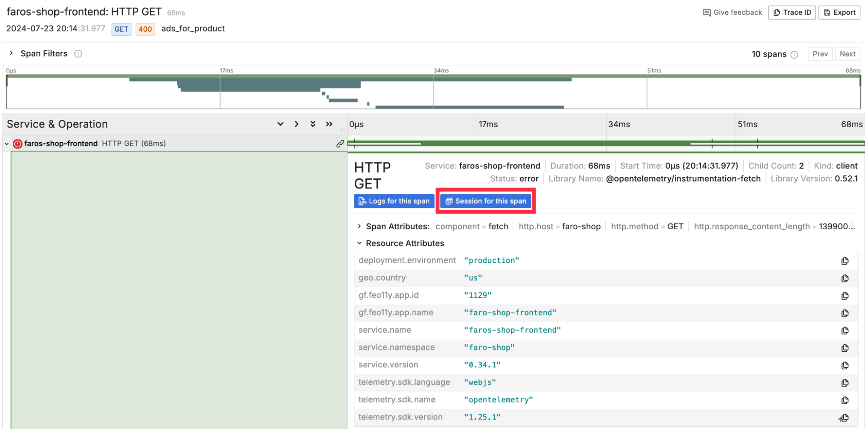Viewport: 868px width, 429px height.
Task: Click the Span Filters info icon
Action: (78, 54)
